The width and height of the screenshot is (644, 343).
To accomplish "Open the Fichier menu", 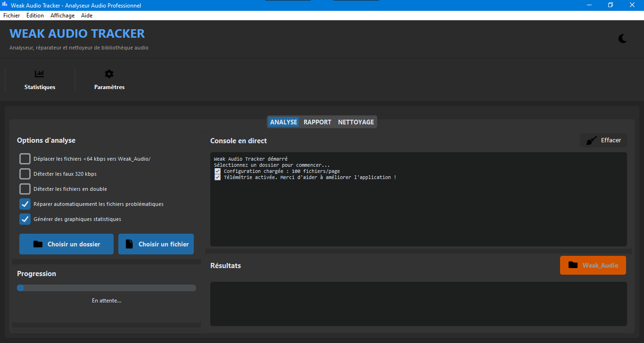I will 12,16.
